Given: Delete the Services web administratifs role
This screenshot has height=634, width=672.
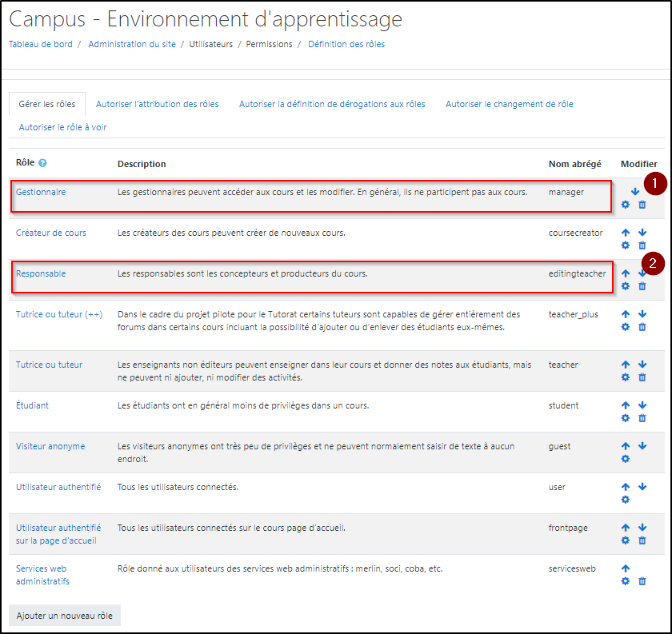Looking at the screenshot, I should tap(642, 581).
